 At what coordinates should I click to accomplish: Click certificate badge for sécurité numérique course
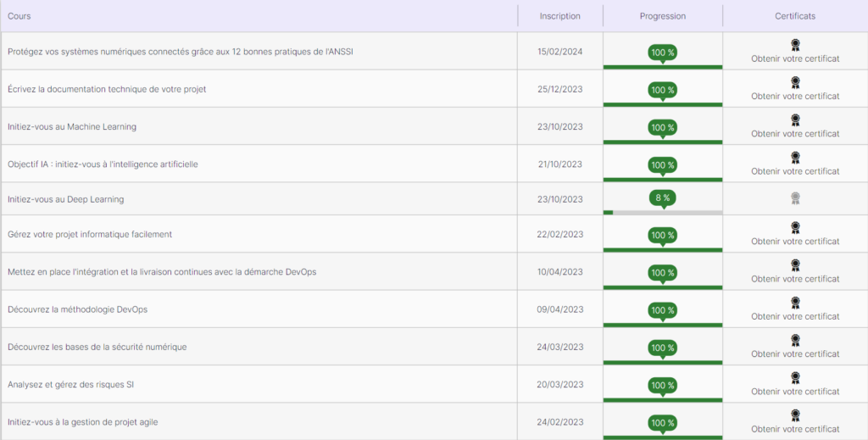pyautogui.click(x=795, y=341)
